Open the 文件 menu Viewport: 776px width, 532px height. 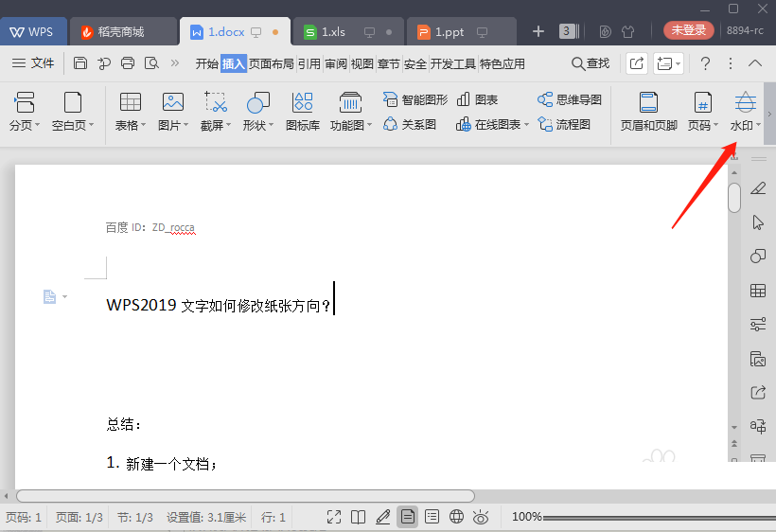click(33, 63)
